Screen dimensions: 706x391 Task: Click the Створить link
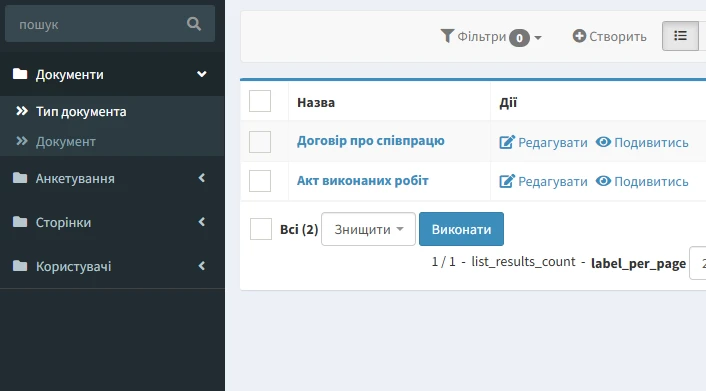pyautogui.click(x=610, y=36)
